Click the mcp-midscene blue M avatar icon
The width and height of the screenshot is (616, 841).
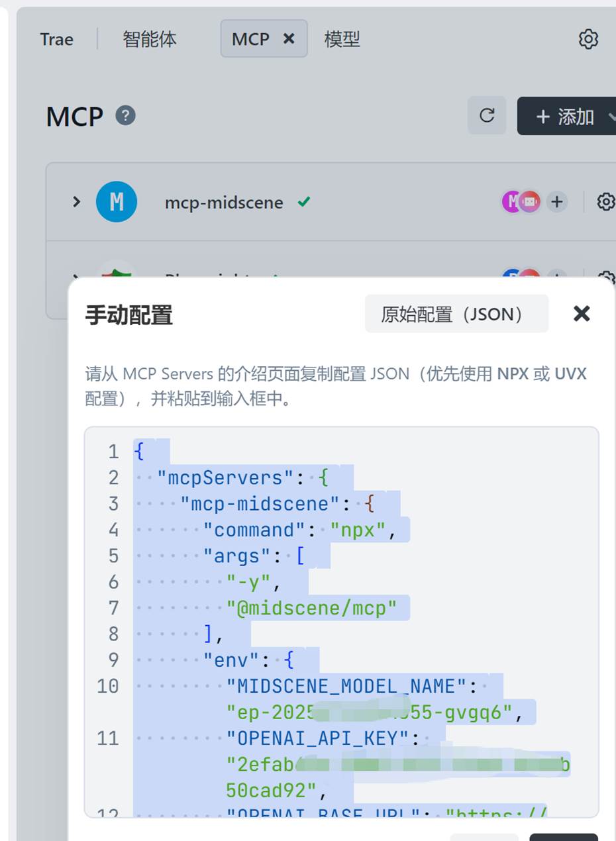[117, 202]
